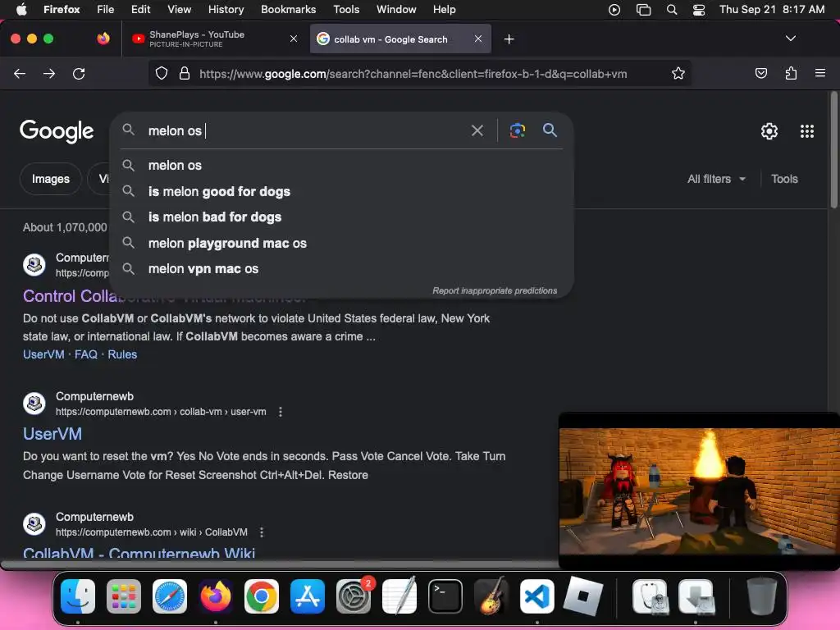Viewport: 840px width, 630px height.
Task: Open the History menu
Action: click(226, 10)
